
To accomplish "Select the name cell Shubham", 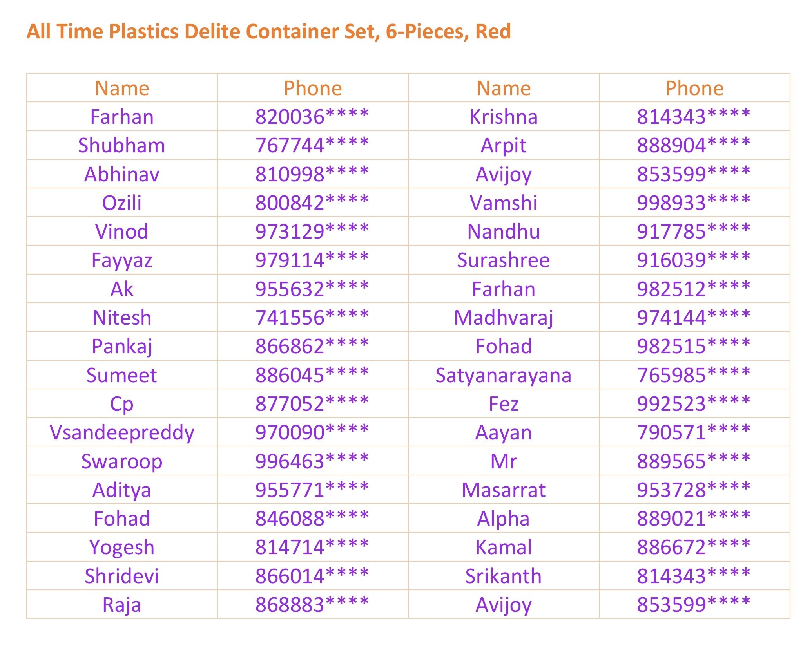I will 121,145.
